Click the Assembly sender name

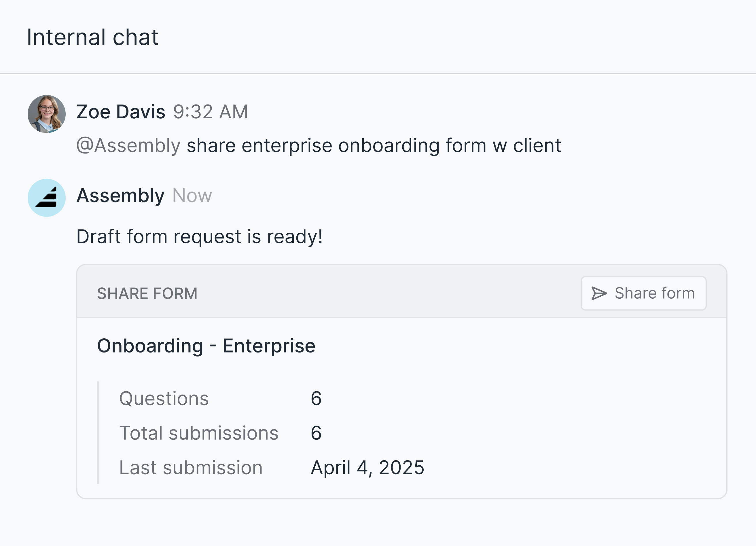120,196
